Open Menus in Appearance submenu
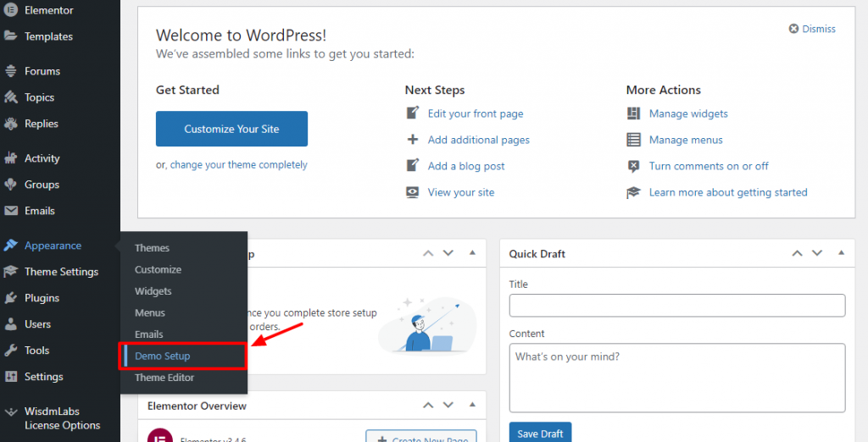Image resolution: width=868 pixels, height=442 pixels. point(150,312)
